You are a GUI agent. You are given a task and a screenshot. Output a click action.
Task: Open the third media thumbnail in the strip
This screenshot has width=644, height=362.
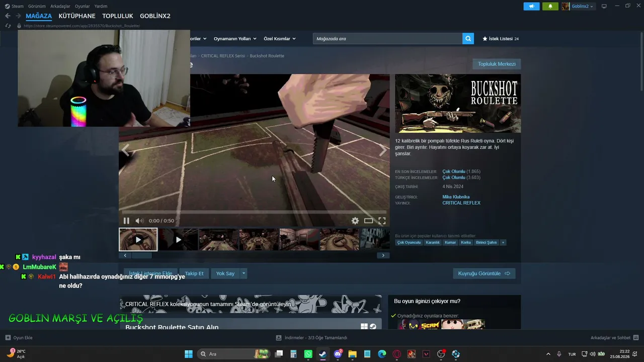(218, 239)
